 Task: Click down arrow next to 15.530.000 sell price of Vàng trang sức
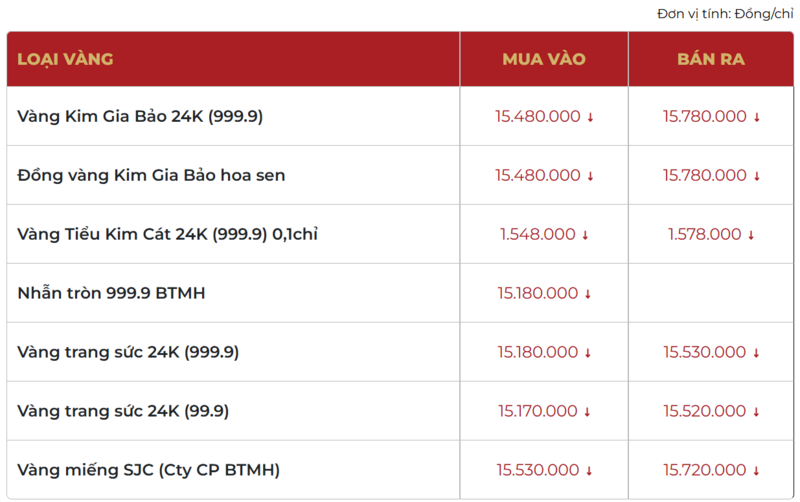click(x=757, y=354)
